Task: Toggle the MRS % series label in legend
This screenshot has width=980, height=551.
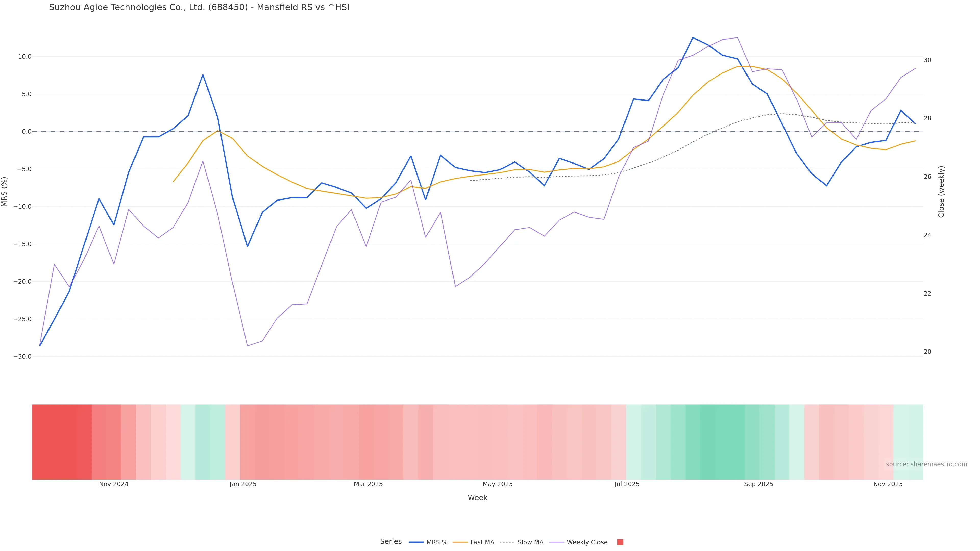Action: pyautogui.click(x=437, y=542)
